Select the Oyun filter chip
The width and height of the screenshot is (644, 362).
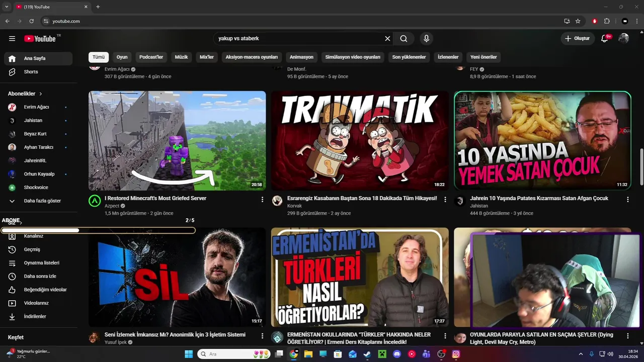(x=122, y=57)
